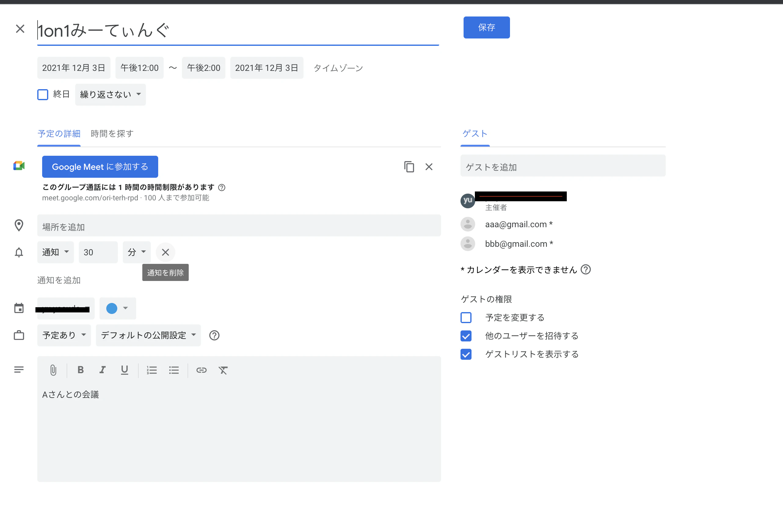Open the 繰り返さない repeat dropdown
783x532 pixels.
(111, 94)
